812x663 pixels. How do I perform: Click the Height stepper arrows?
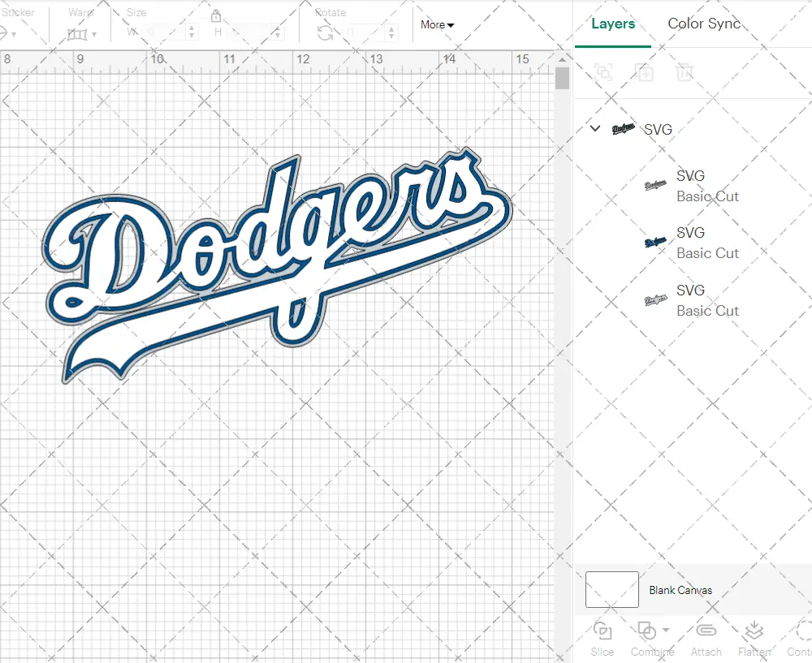[278, 32]
